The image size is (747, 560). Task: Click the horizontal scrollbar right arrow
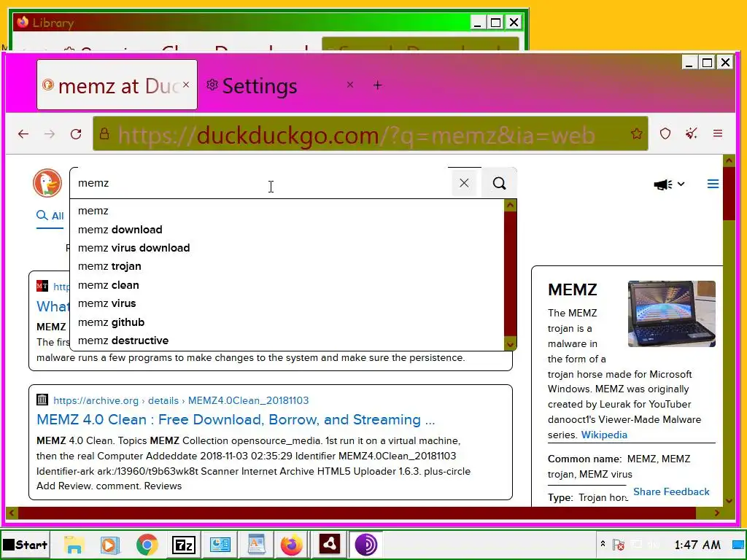(716, 513)
